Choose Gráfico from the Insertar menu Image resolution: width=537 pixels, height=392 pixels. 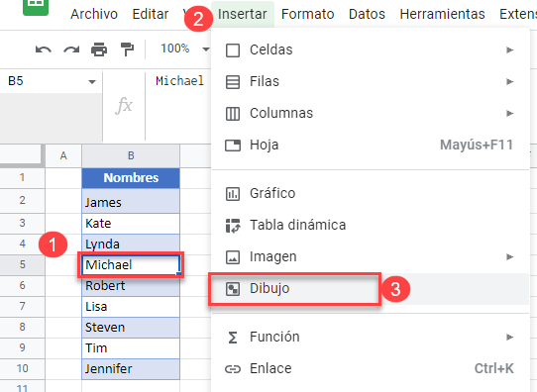[371, 193]
